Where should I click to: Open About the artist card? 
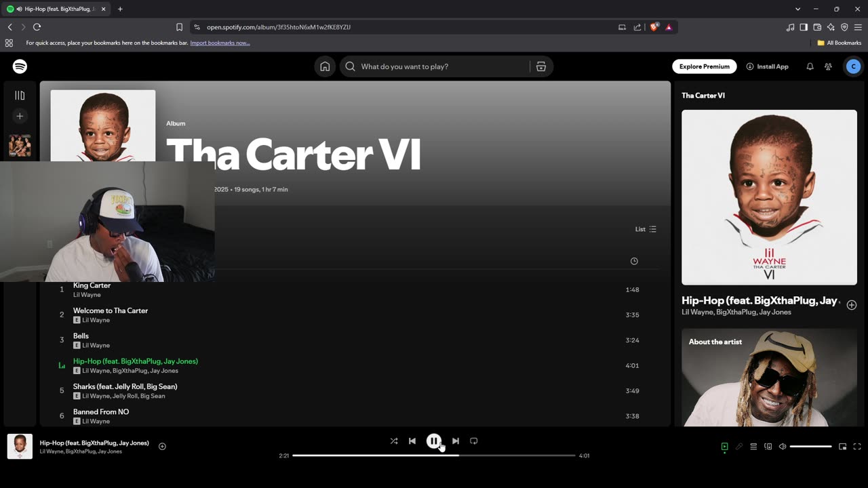coord(769,378)
